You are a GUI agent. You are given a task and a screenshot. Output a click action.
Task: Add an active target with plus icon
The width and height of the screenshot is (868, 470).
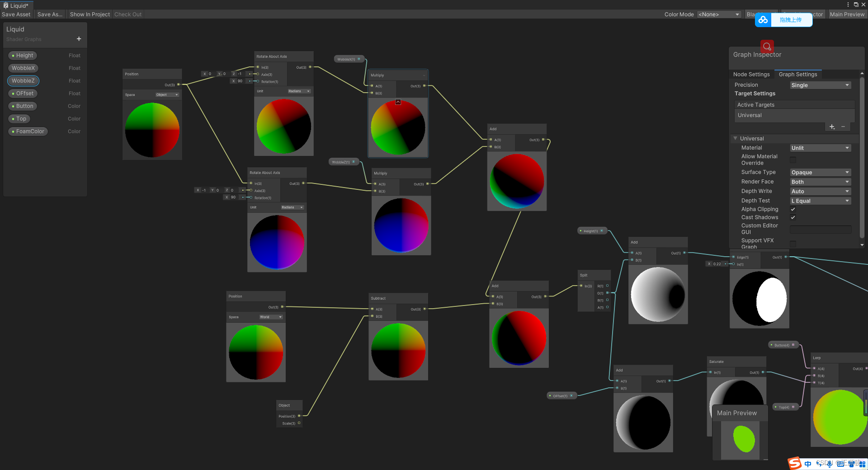832,127
